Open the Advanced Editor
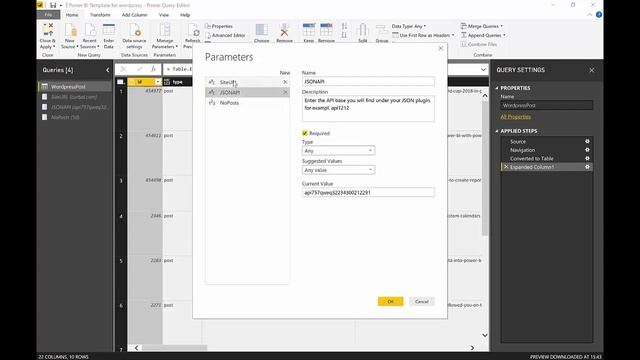Screen dimensions: 640x360 pos(225,36)
